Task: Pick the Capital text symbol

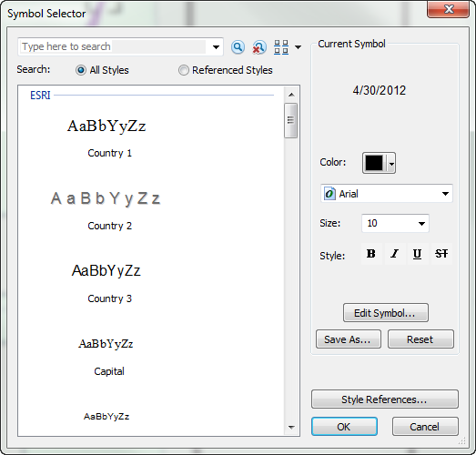Action: (x=106, y=357)
